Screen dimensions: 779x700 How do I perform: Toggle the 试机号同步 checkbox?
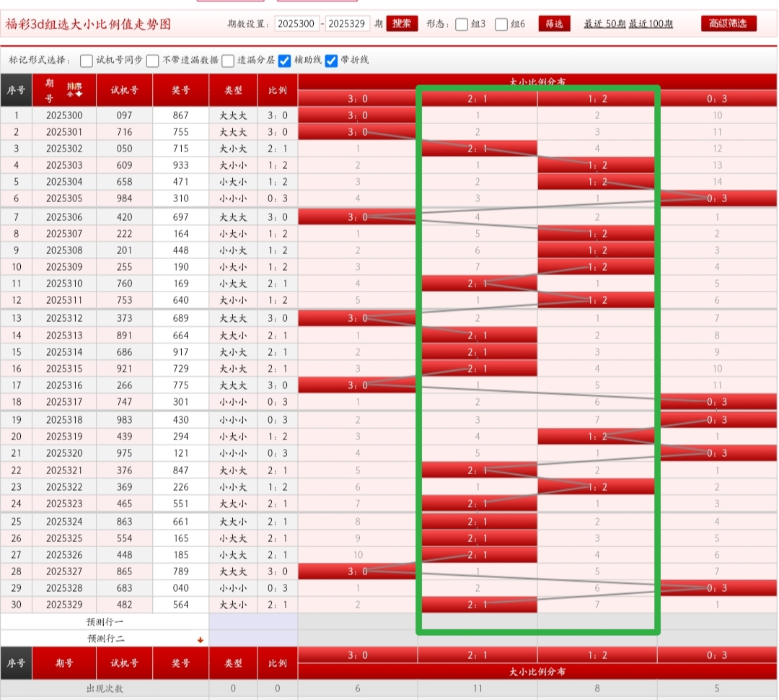tap(87, 61)
